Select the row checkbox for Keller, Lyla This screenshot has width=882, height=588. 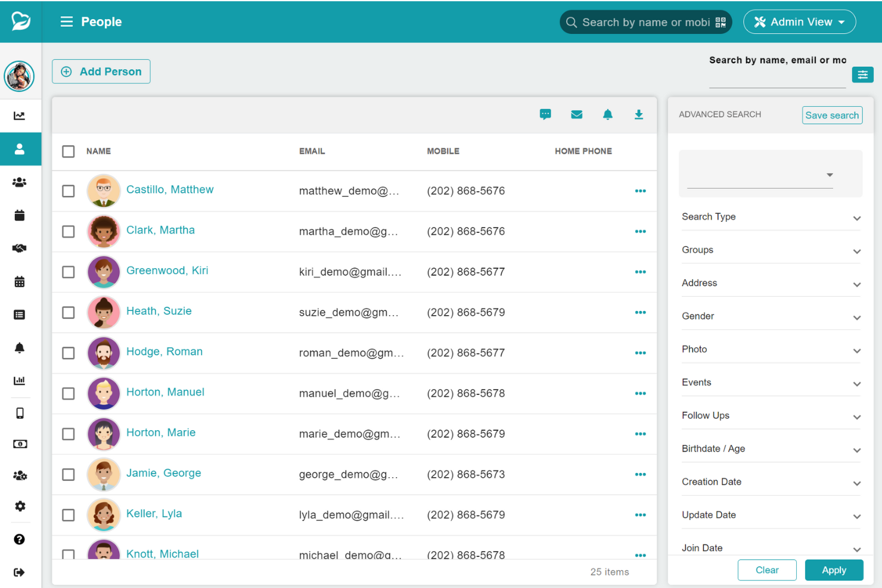tap(68, 515)
